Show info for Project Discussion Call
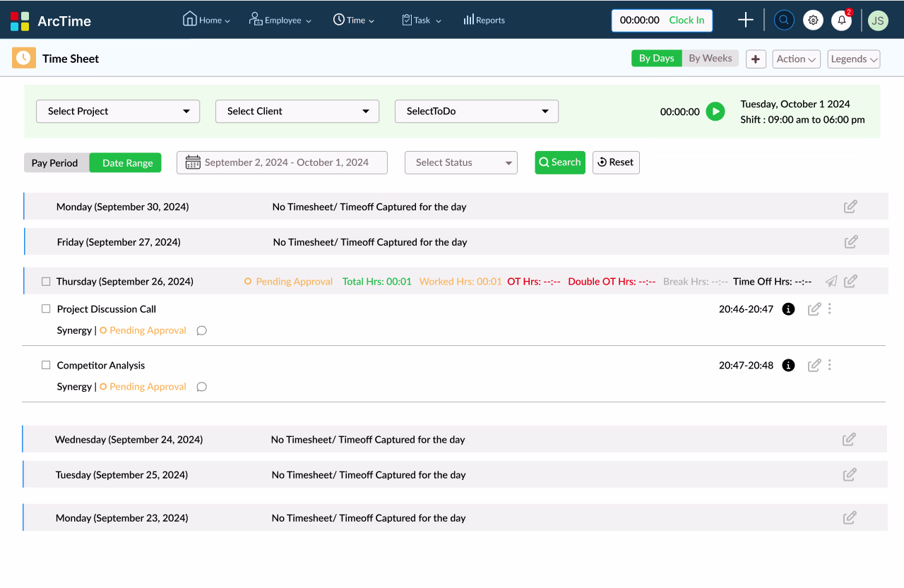The height and width of the screenshot is (588, 904). coord(789,309)
